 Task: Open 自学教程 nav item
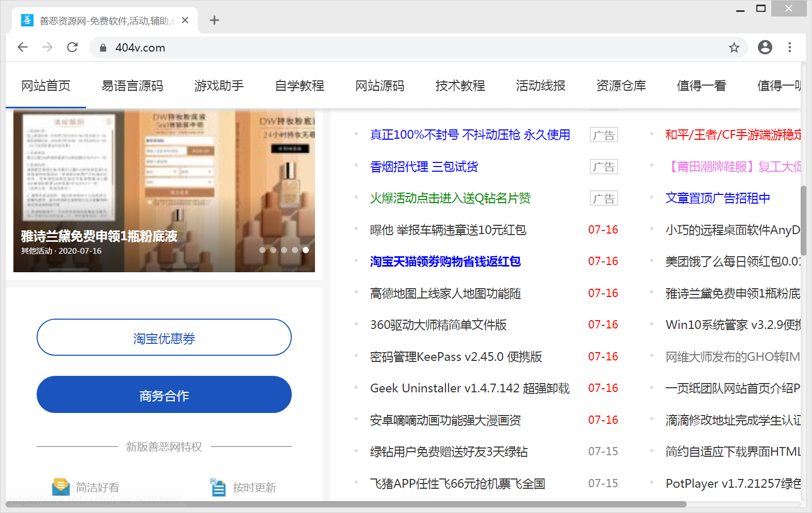pyautogui.click(x=300, y=86)
